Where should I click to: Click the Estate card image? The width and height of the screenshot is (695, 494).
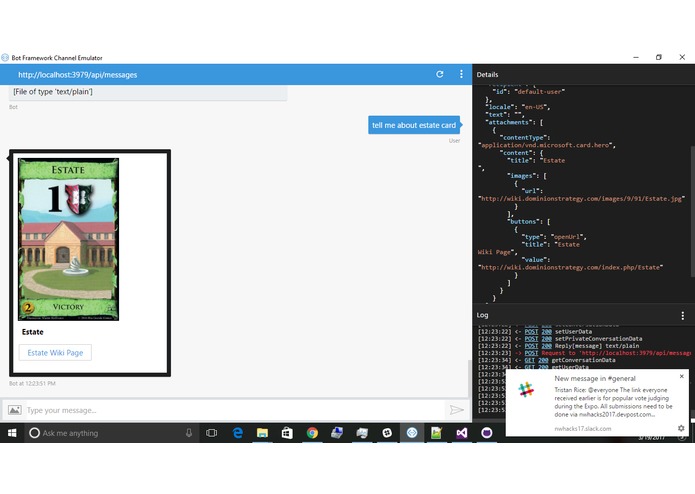[68, 239]
